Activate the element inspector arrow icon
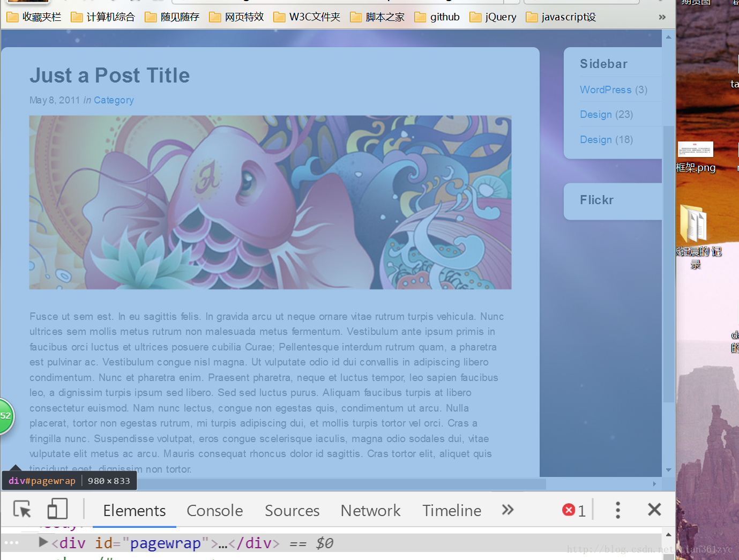 (23, 509)
